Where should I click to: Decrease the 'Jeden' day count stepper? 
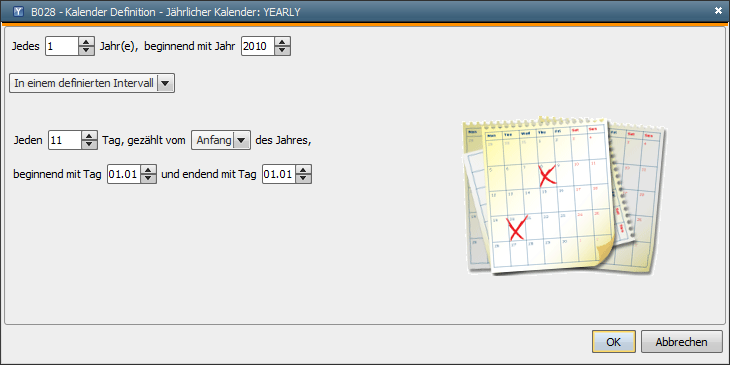pos(89,144)
